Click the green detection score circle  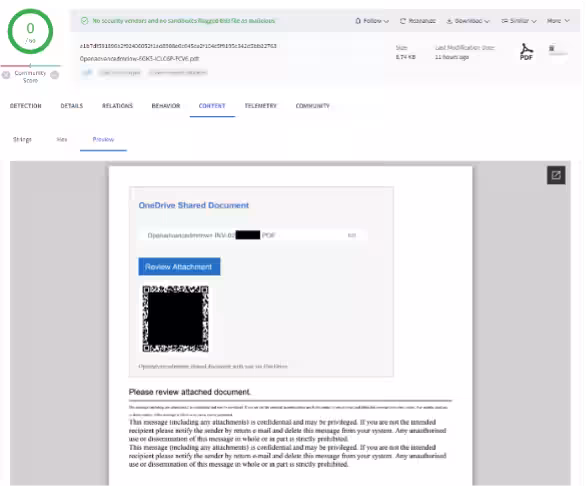coord(30,32)
